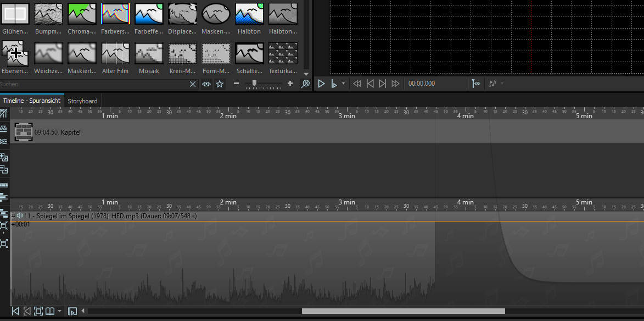Switch to the Storyboard tab

[82, 101]
